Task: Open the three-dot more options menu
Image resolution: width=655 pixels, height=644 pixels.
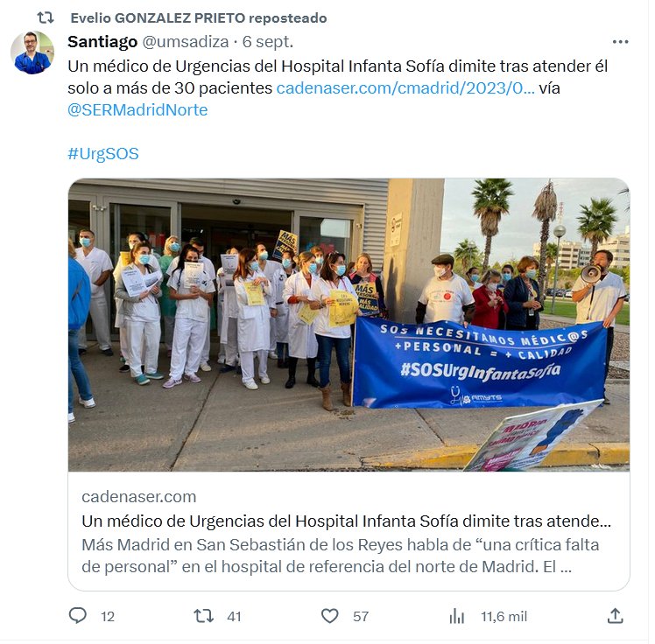Action: click(620, 42)
